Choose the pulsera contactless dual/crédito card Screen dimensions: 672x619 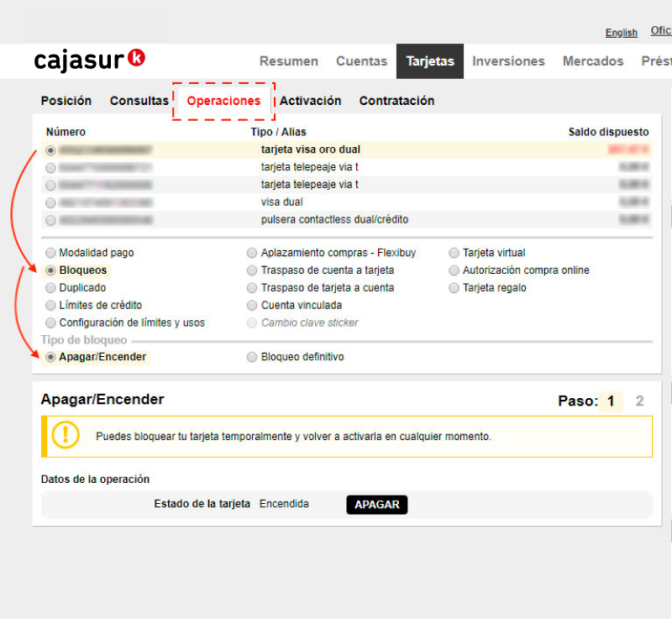click(51, 221)
